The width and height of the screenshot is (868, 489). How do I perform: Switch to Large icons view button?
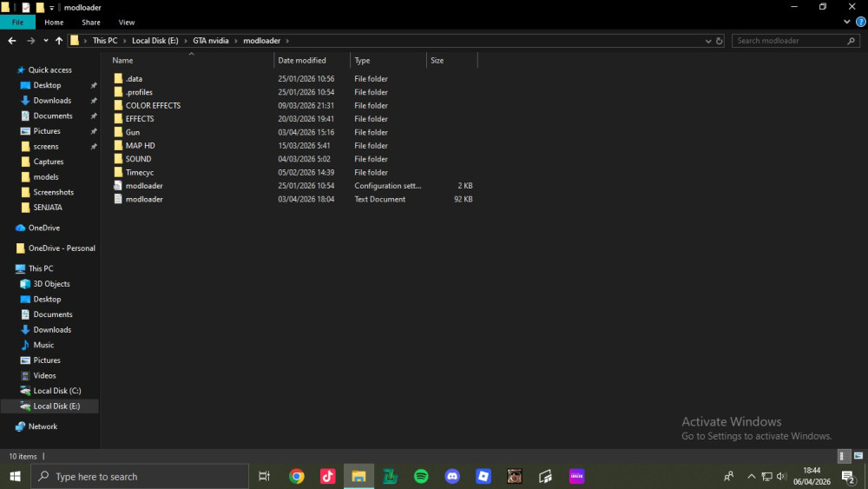(x=858, y=456)
